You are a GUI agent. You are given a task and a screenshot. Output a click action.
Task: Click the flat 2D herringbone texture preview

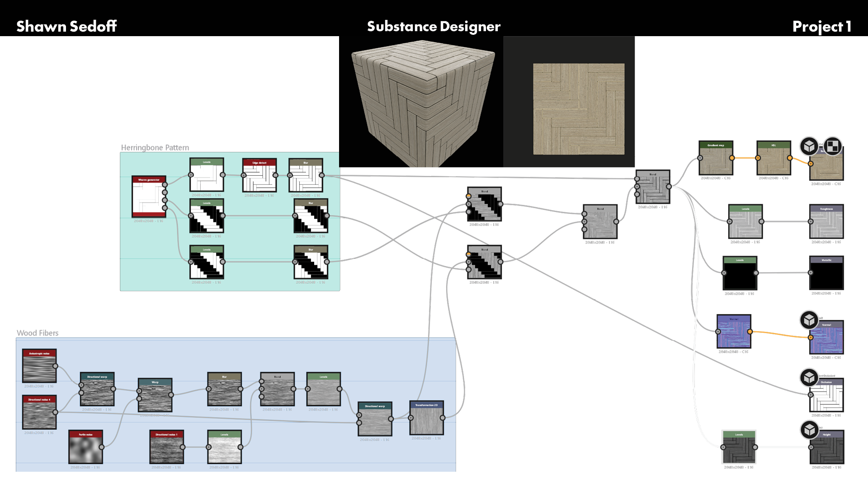(579, 109)
